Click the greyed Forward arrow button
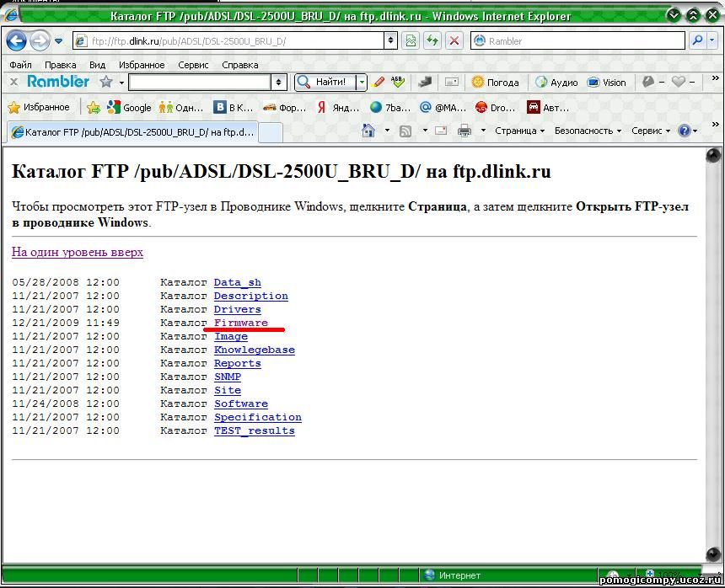The image size is (725, 588). point(40,41)
